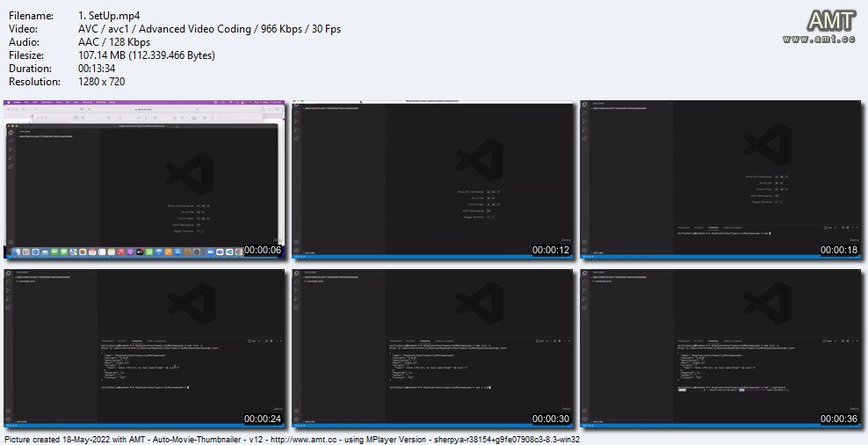Click the VS Code Search icon in 00:00:12 frame

[297, 113]
